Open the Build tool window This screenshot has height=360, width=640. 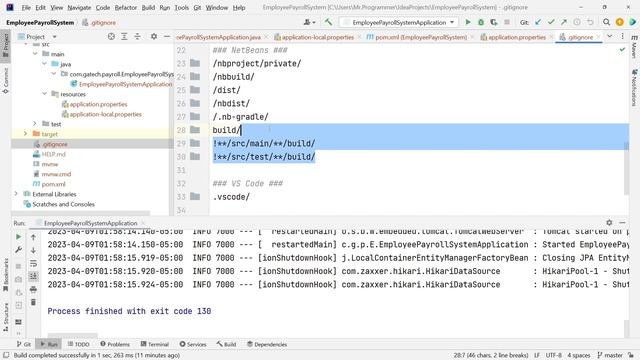(x=227, y=344)
